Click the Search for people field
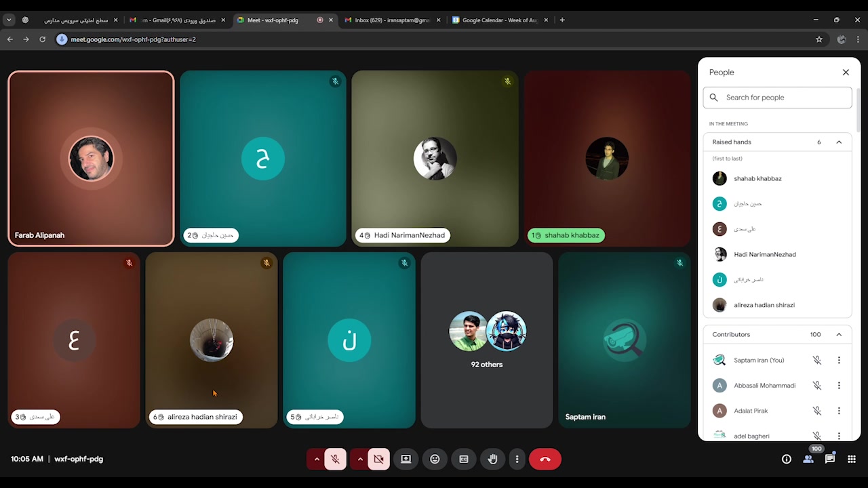 [777, 98]
